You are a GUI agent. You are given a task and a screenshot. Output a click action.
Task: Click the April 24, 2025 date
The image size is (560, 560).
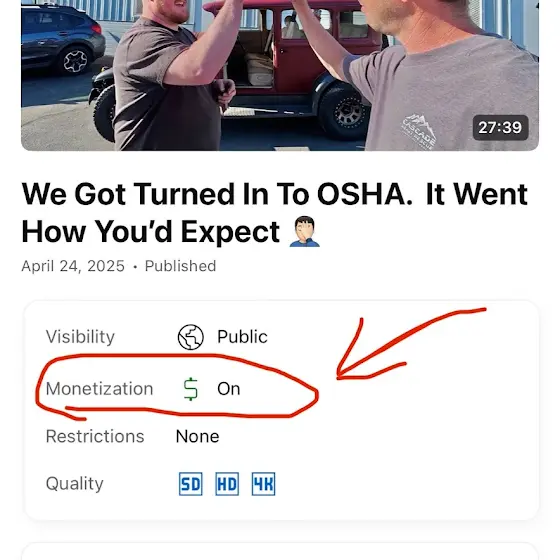(73, 266)
